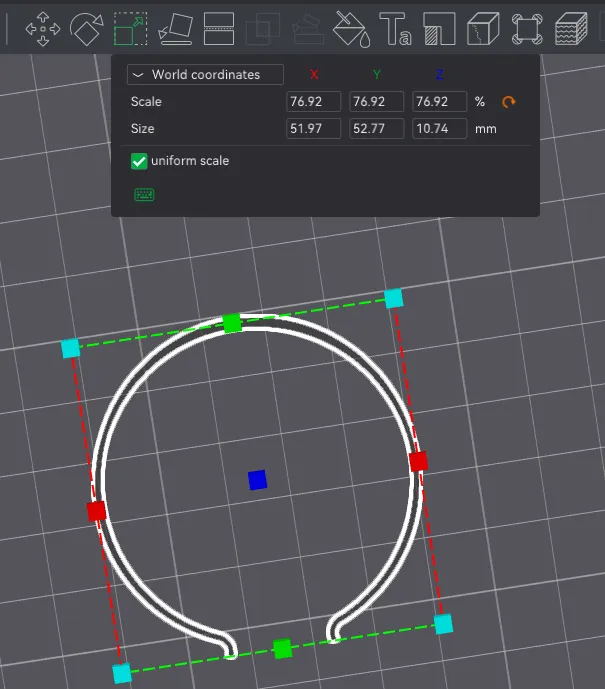Open the Color Painting bucket tool
The image size is (605, 689).
350,28
